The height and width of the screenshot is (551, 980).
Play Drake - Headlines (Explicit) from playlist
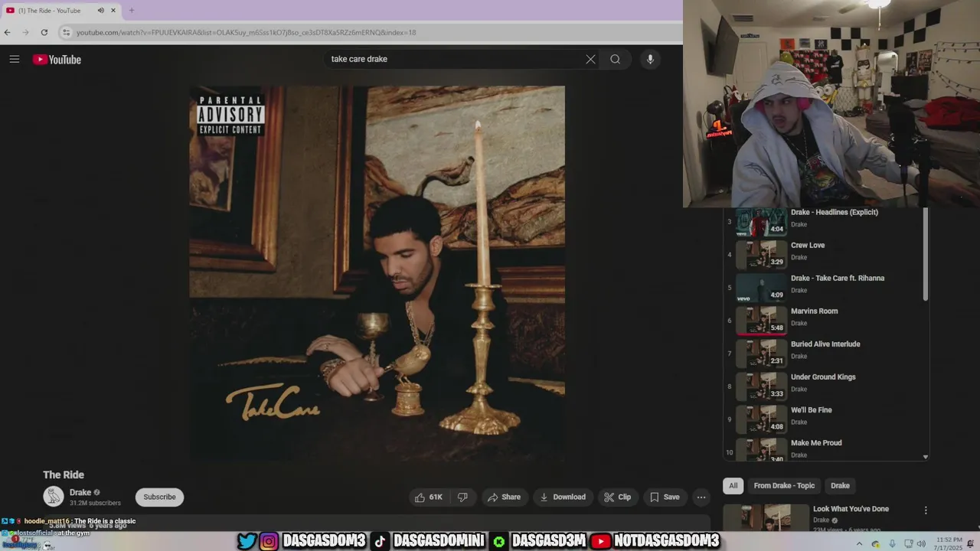click(835, 212)
